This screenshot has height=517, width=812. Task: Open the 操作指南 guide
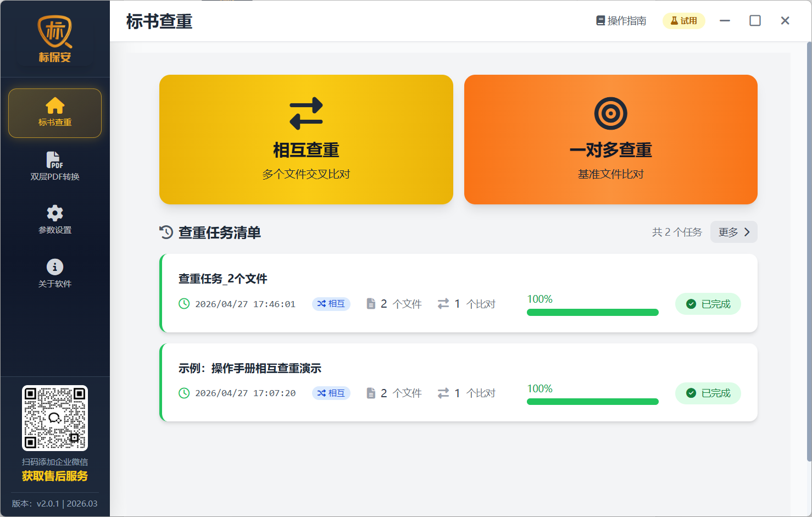(x=621, y=21)
